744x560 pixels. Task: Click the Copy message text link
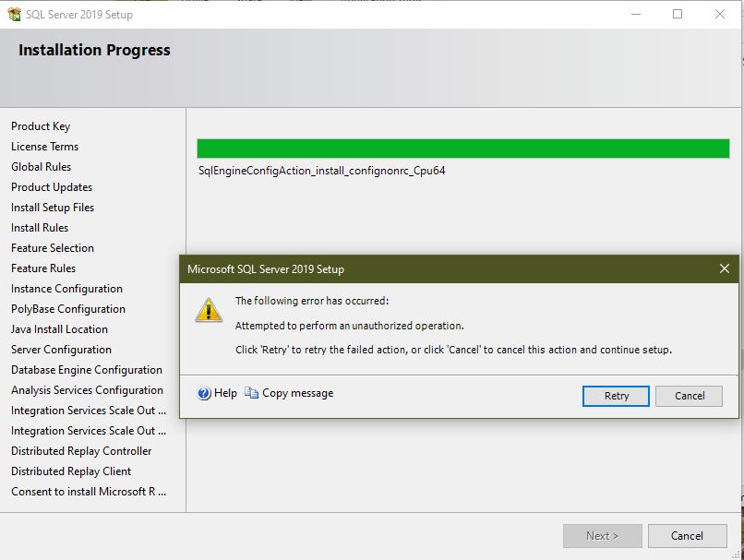[297, 393]
